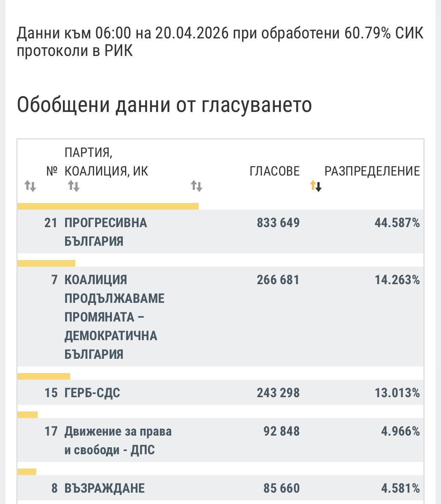Click the 44.587% distribution value
This screenshot has height=504, width=441.
tap(397, 223)
